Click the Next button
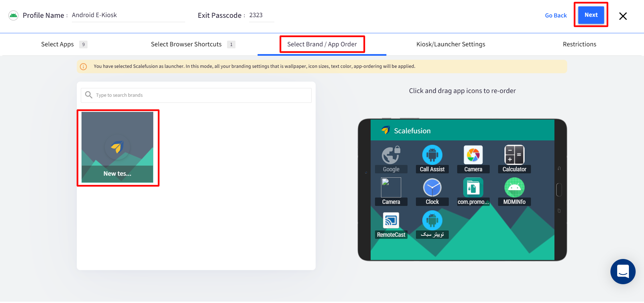Screen dimensions: 644x303 [x=591, y=15]
